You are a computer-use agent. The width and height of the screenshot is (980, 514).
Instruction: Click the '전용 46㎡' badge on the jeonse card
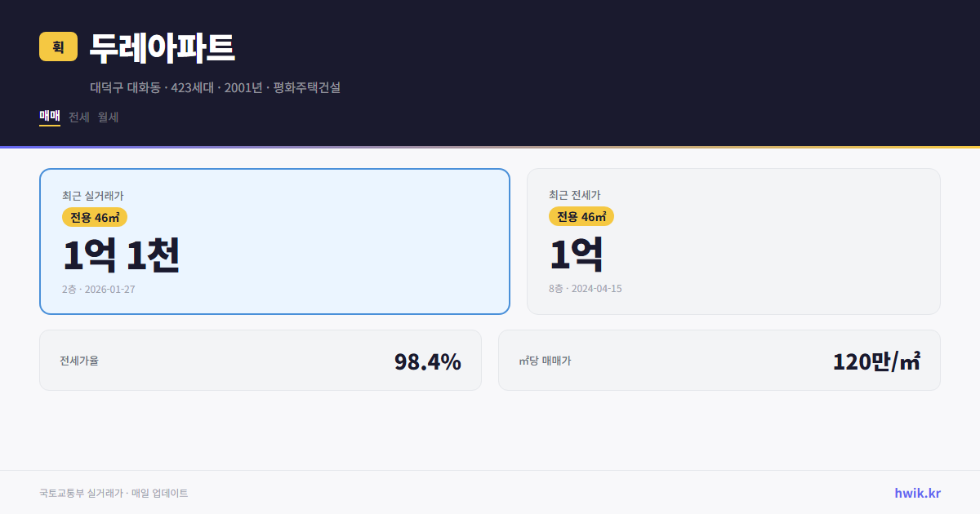582,217
